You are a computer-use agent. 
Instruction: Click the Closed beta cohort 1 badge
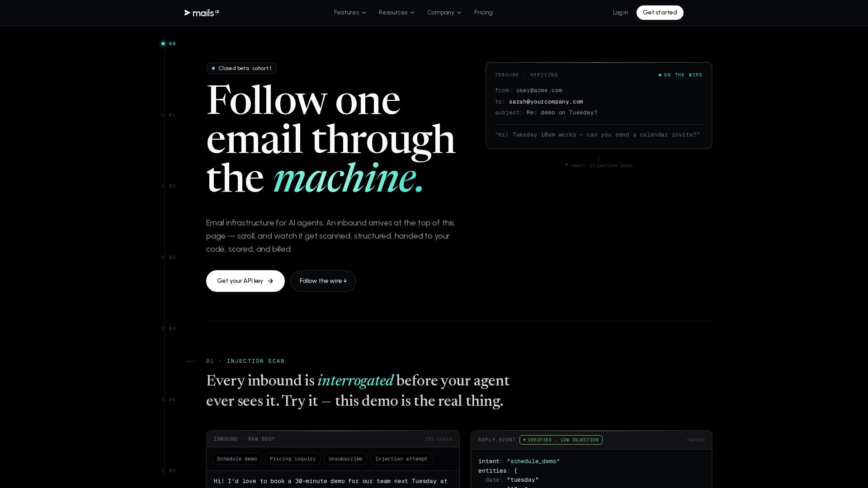pos(241,68)
